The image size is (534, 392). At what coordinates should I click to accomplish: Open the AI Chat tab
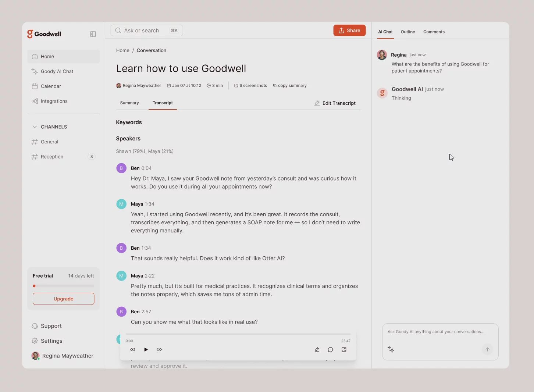click(x=385, y=32)
